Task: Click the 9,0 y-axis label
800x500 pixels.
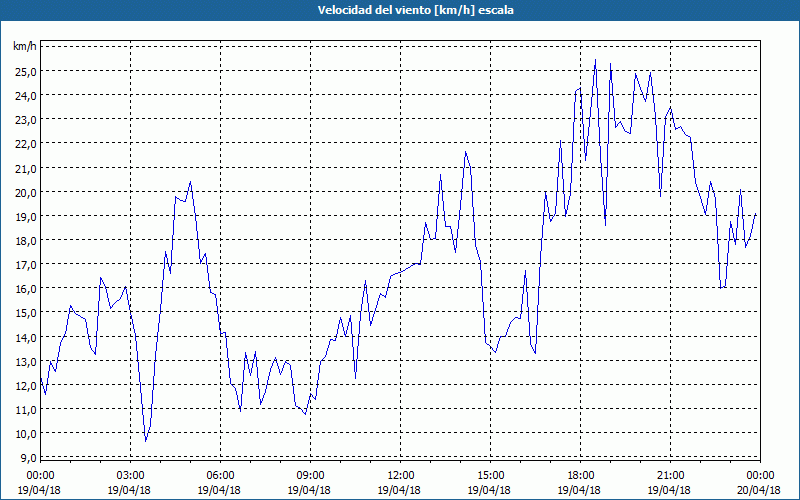Action: pyautogui.click(x=29, y=458)
